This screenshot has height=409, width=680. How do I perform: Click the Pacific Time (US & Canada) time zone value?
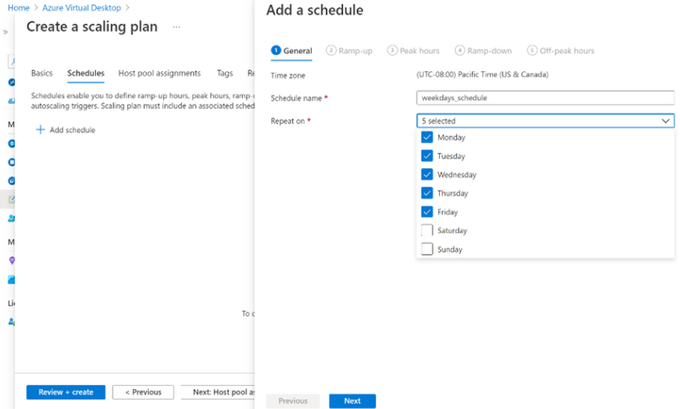[x=482, y=75]
